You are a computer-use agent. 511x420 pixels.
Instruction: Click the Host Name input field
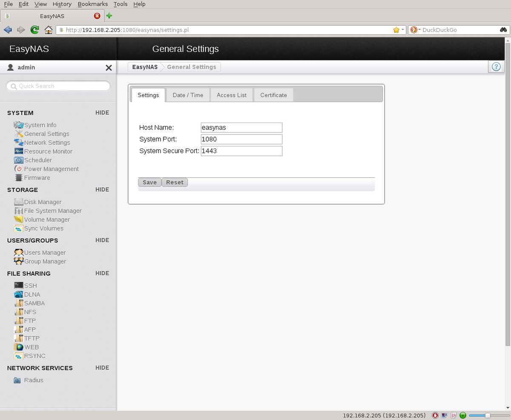click(x=241, y=128)
